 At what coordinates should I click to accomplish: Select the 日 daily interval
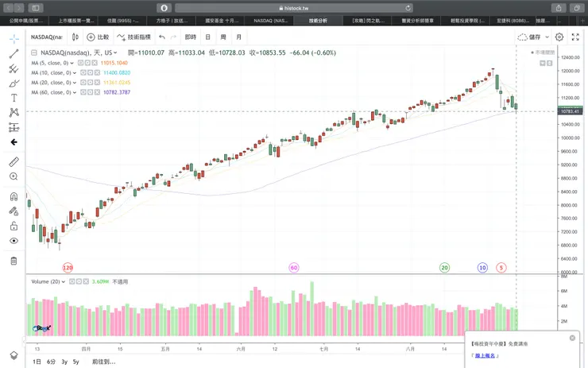tap(207, 37)
